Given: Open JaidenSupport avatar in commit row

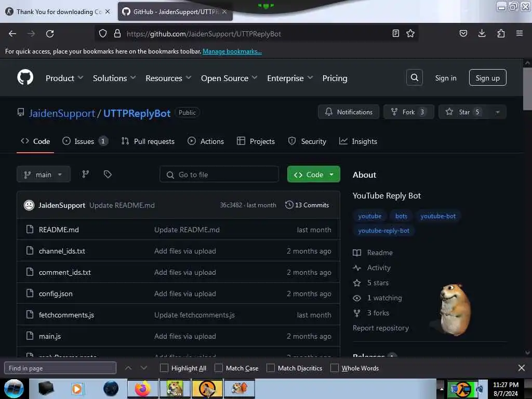Looking at the screenshot, I should coord(29,205).
